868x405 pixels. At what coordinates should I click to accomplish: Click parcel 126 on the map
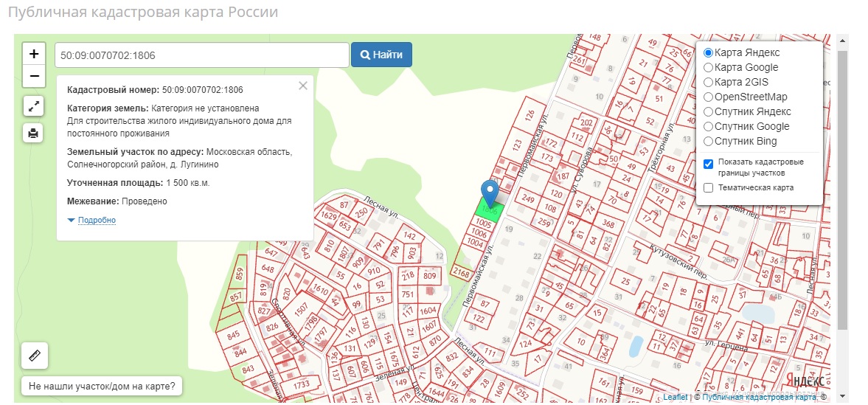(530, 116)
